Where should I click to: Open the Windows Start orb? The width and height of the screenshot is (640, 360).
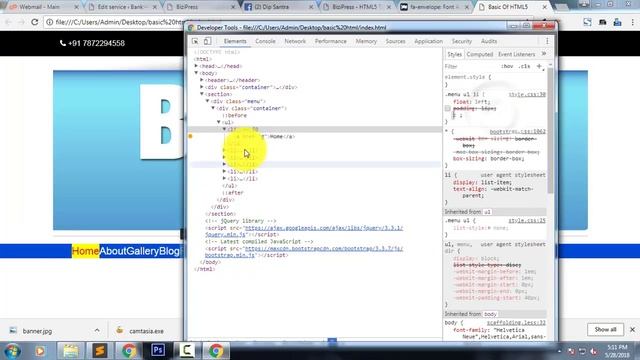[x=13, y=351]
